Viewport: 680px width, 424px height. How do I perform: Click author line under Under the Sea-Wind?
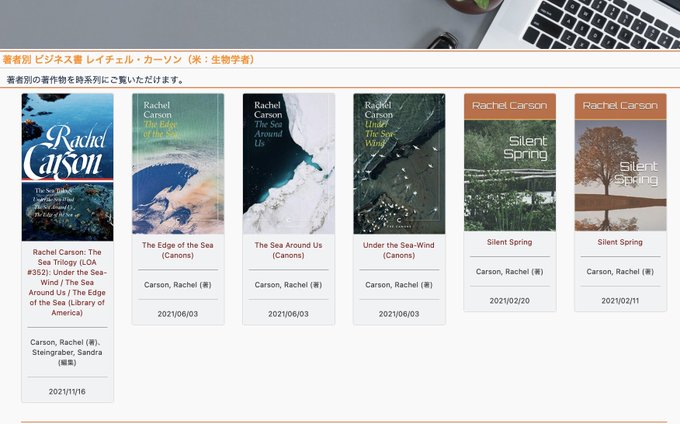point(399,285)
